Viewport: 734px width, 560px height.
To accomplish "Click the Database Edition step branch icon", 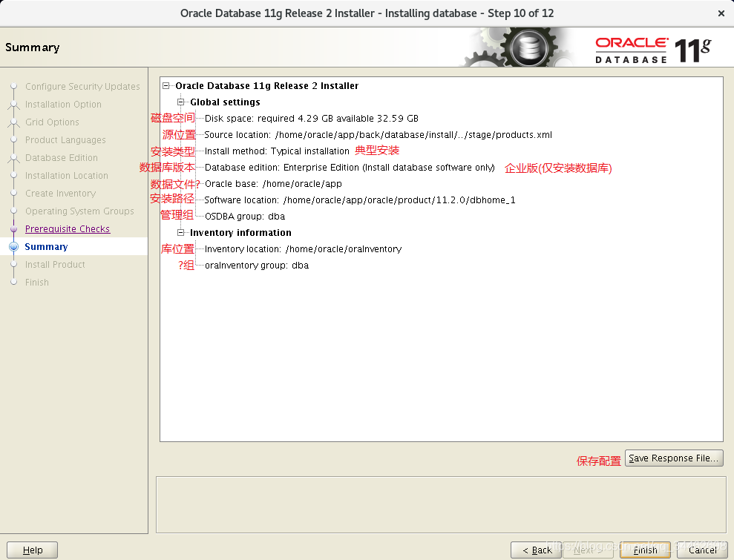I will click(x=14, y=158).
